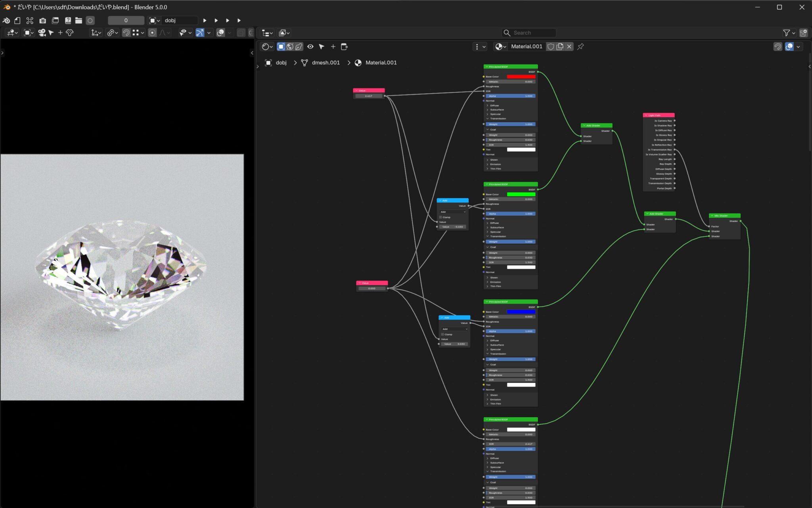Screen dimensions: 812x508
Task: Click the new collection icon in outliner
Action: point(803,33)
